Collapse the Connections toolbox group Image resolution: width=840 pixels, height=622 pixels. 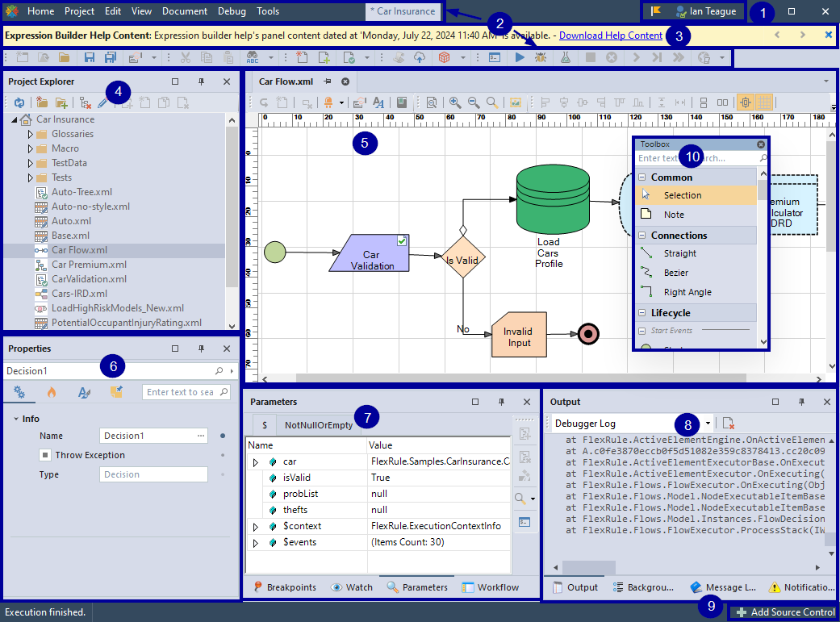click(641, 236)
